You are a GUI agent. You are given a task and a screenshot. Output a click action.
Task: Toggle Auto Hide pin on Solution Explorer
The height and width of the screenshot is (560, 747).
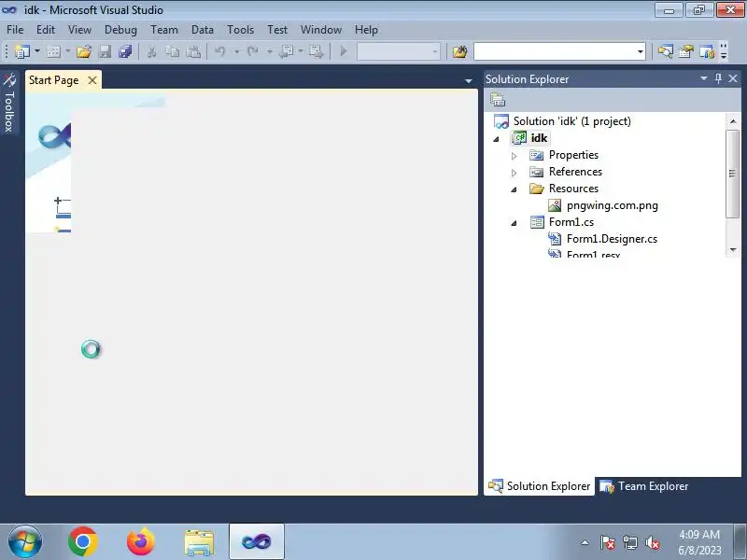(718, 78)
